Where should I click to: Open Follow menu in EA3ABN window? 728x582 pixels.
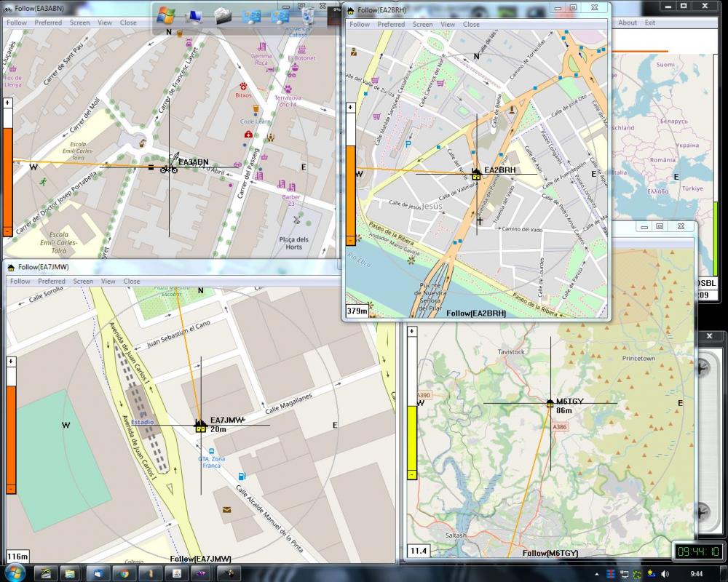coord(16,23)
